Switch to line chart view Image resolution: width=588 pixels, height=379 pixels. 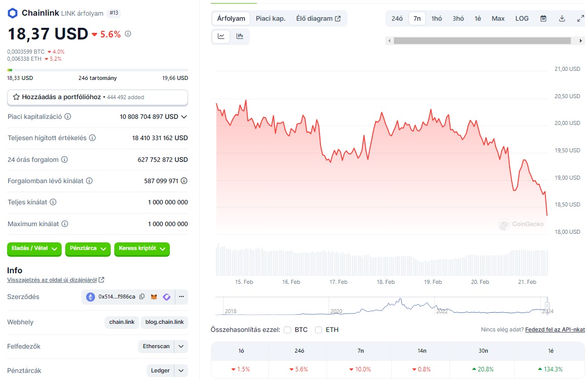pyautogui.click(x=221, y=36)
